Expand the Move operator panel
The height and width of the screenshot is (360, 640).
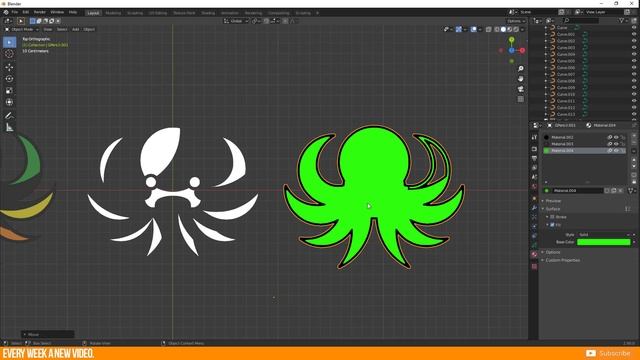click(x=47, y=334)
